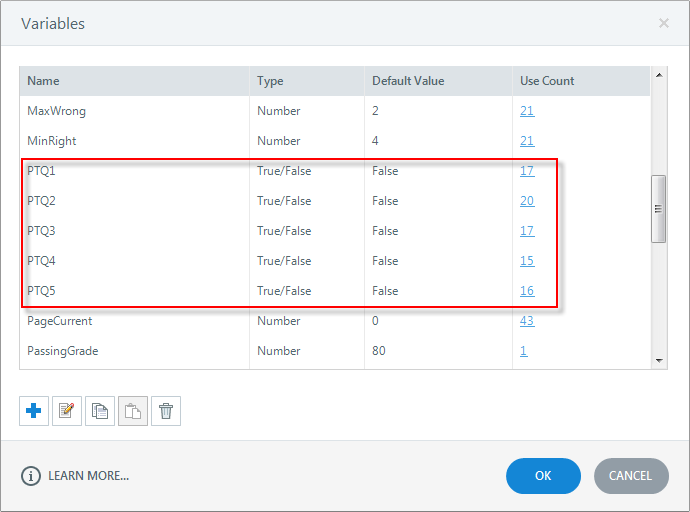Click the info icon beside Learn More
This screenshot has width=690, height=512.
click(32, 476)
